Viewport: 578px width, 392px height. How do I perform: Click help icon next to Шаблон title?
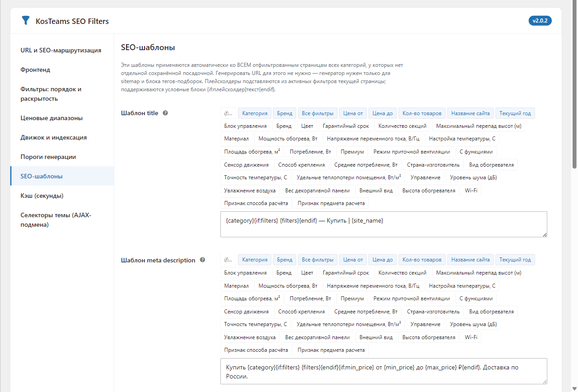coord(165,113)
